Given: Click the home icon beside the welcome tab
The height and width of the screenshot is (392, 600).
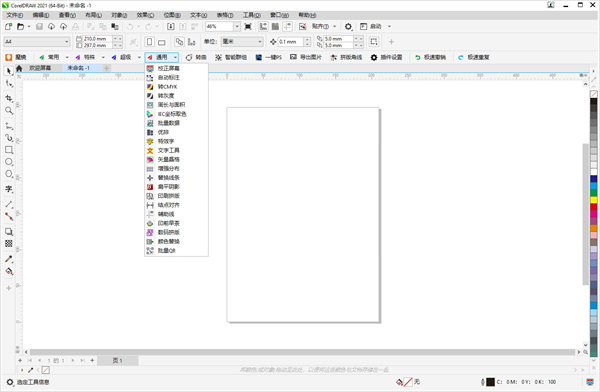Looking at the screenshot, I should (x=19, y=68).
